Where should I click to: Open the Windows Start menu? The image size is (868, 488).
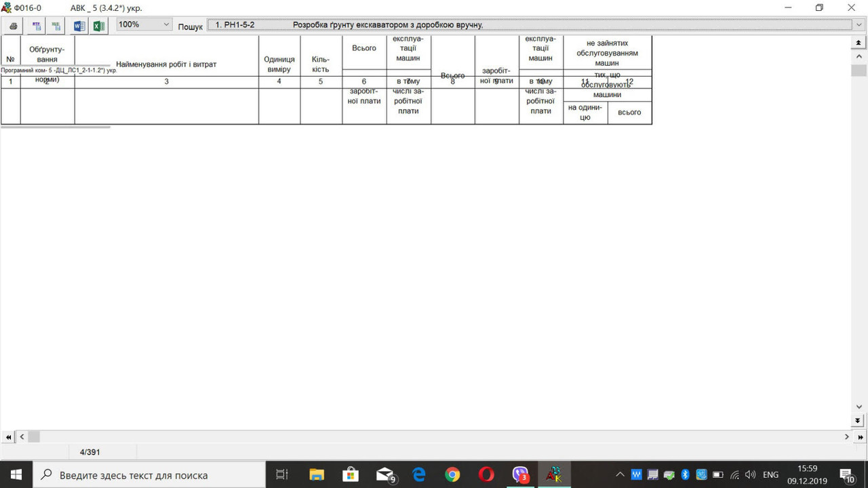click(x=16, y=474)
